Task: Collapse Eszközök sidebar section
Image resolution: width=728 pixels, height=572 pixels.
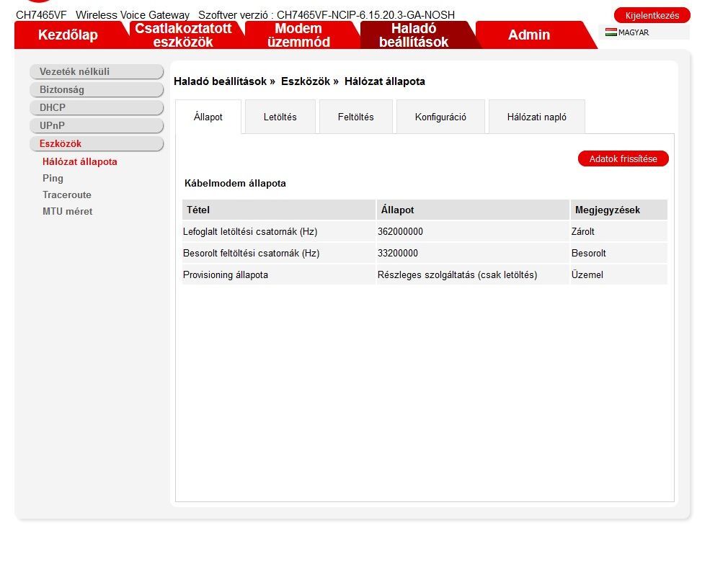Action: [97, 144]
